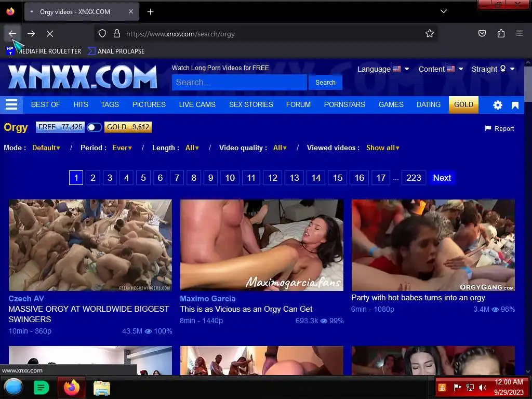Open the Straight orientation dropdown
The width and height of the screenshot is (532, 399).
coord(493,69)
